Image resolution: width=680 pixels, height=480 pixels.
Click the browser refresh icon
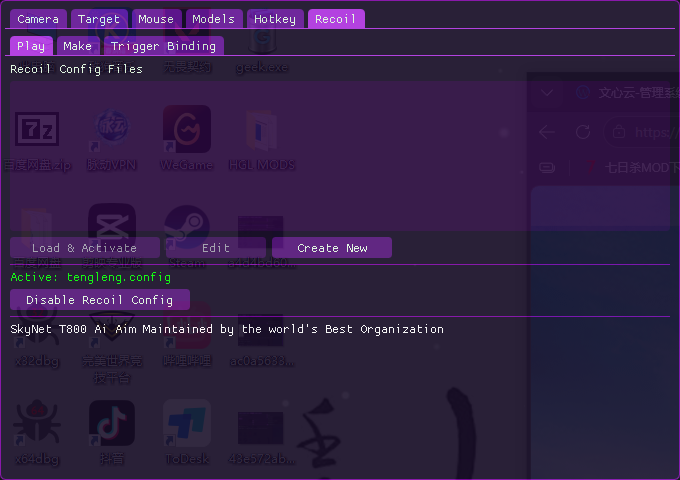click(x=583, y=132)
